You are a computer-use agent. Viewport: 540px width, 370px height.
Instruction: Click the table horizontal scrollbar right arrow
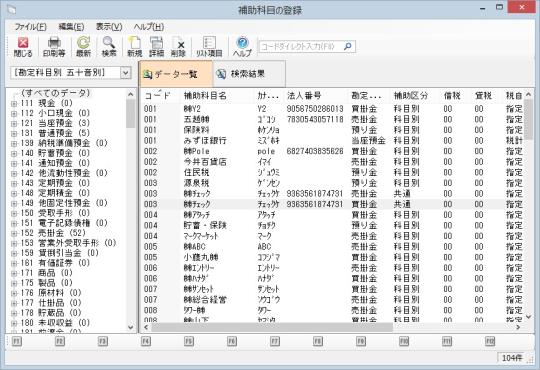[x=518, y=327]
